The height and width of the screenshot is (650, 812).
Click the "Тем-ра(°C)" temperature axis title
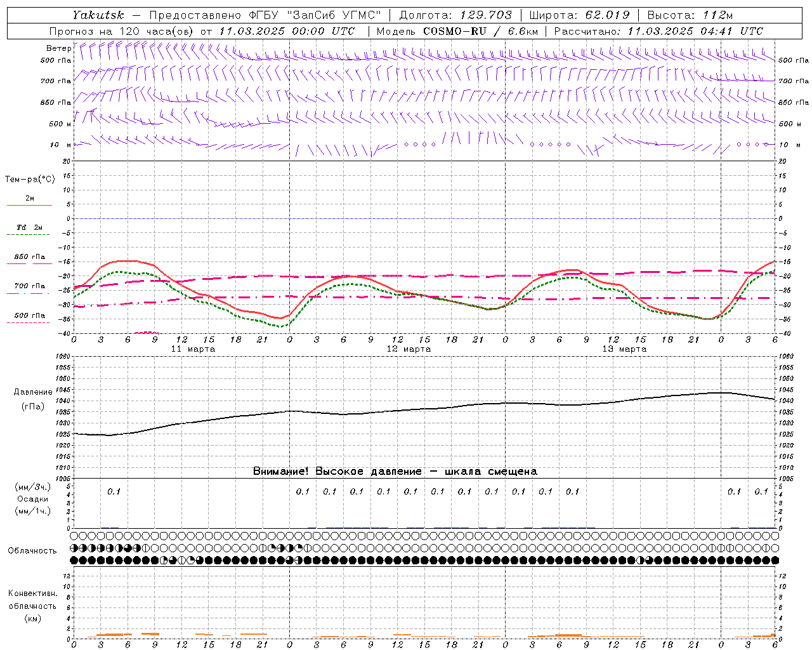[30, 179]
